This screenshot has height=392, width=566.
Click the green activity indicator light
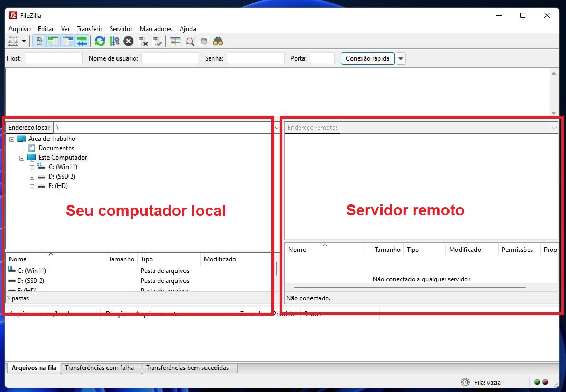537,382
